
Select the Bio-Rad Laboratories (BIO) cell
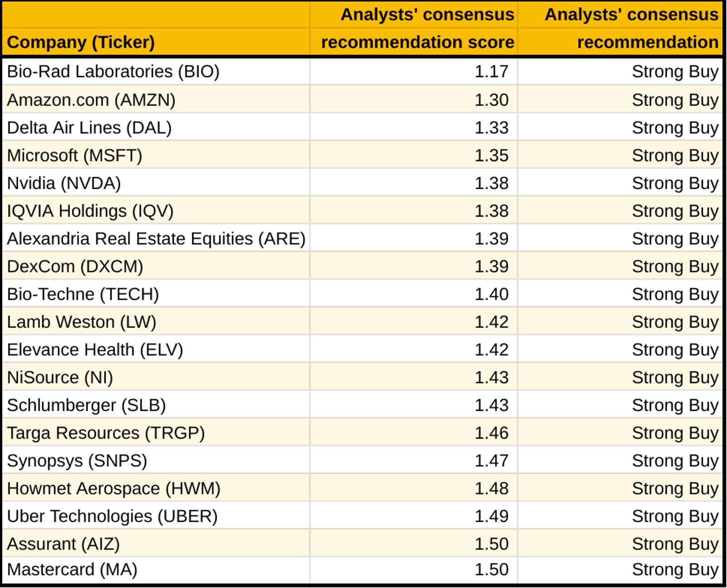click(113, 72)
